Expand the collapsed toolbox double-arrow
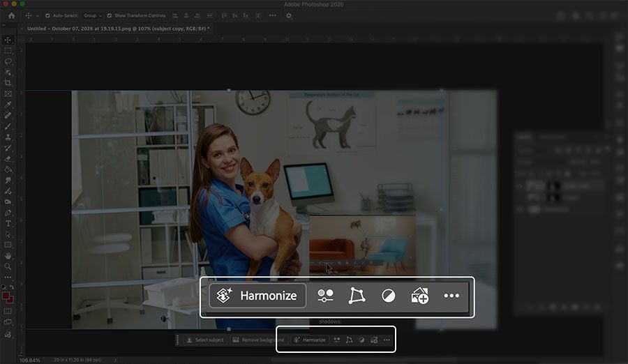This screenshot has height=364, width=628. pyautogui.click(x=4, y=25)
